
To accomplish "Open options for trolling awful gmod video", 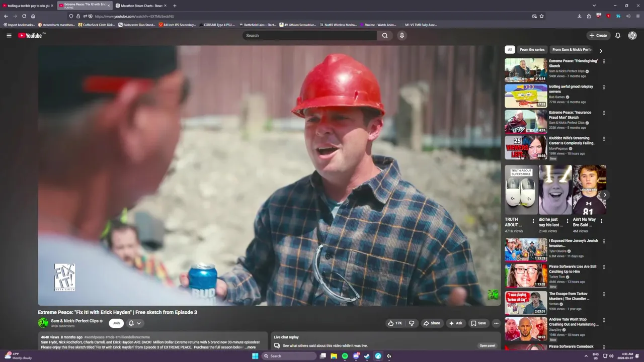I will 604,87.
